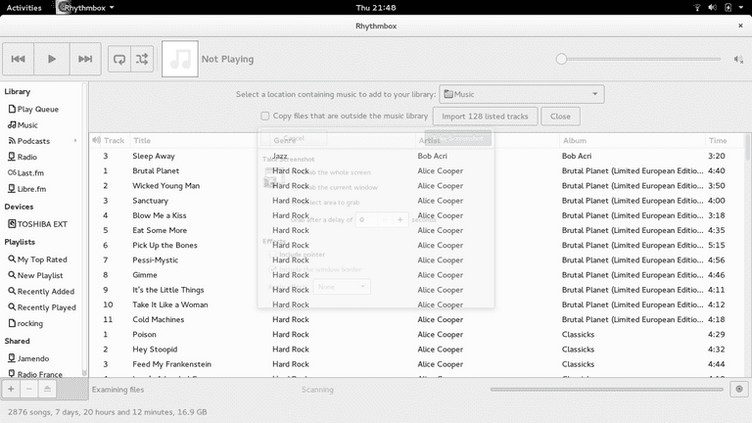
Task: Select the Gimme track
Action: point(145,275)
